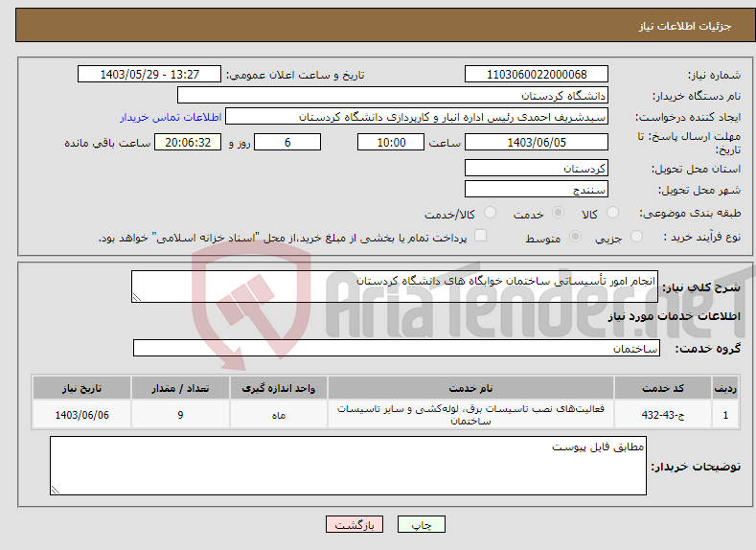Toggle the اسناد خزانه اسلامی payment checkbox
The width and height of the screenshot is (756, 550).
pos(480,235)
